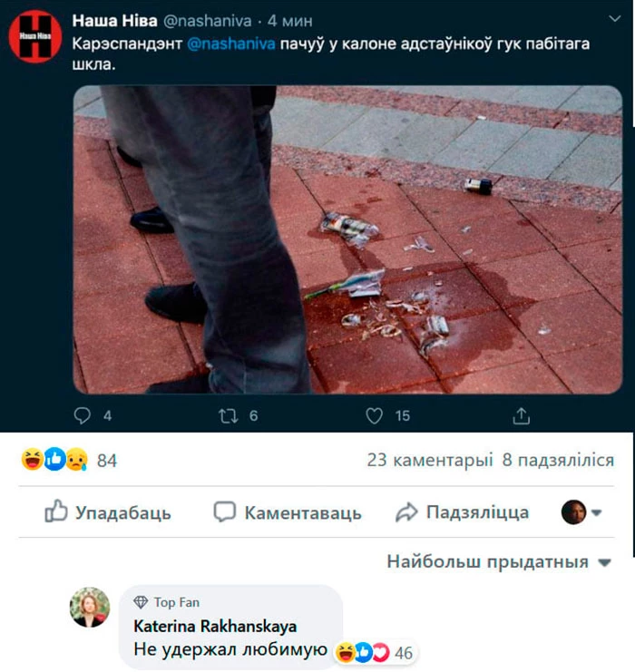635x672 pixels.
Task: Click the Top Fan diamond badge
Action: pos(141,602)
